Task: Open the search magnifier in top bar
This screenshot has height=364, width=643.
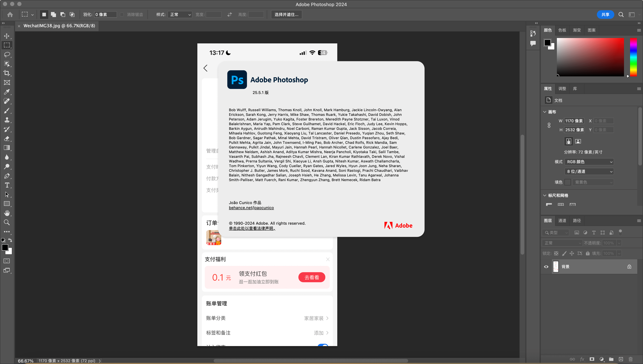Action: pyautogui.click(x=621, y=15)
